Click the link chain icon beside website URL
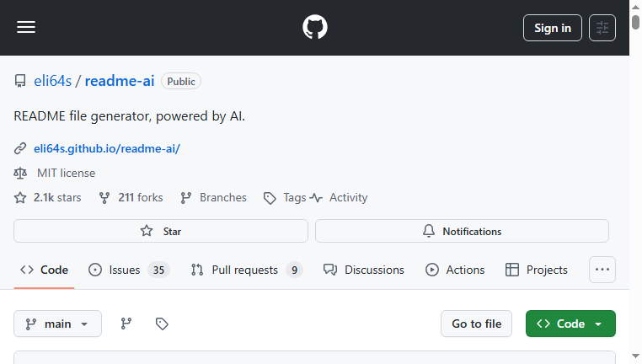 (20, 148)
